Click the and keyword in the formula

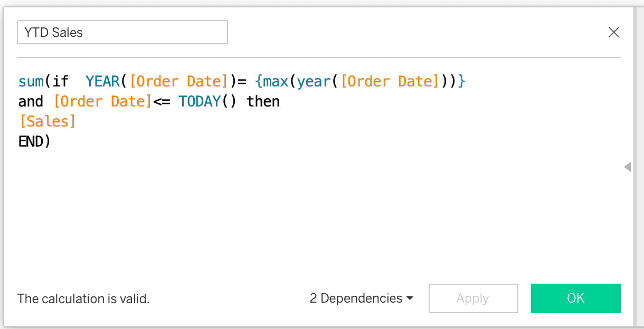pos(30,101)
